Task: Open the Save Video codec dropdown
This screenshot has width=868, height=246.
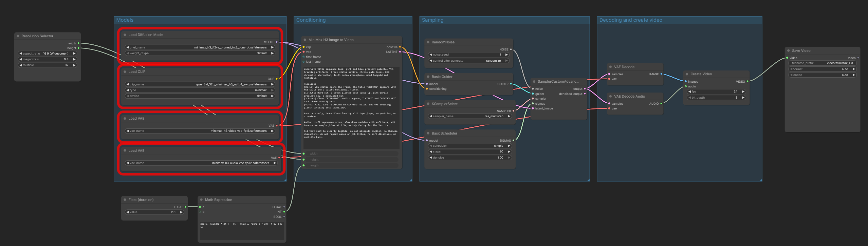Action: [823, 75]
